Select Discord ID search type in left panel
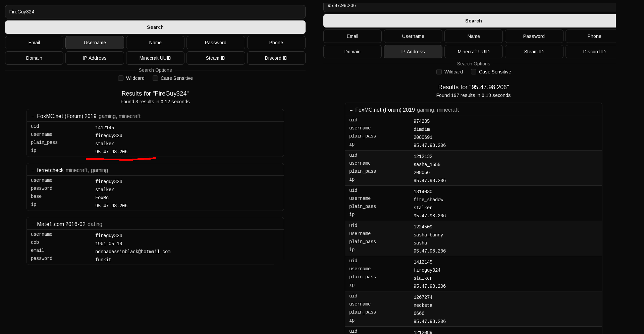 [276, 58]
